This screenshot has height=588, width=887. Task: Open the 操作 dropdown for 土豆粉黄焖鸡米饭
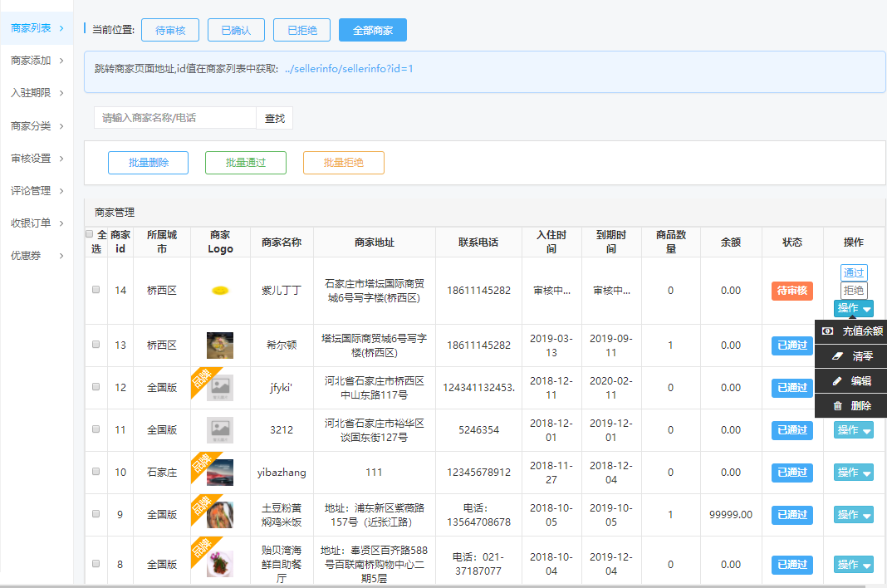tap(854, 515)
